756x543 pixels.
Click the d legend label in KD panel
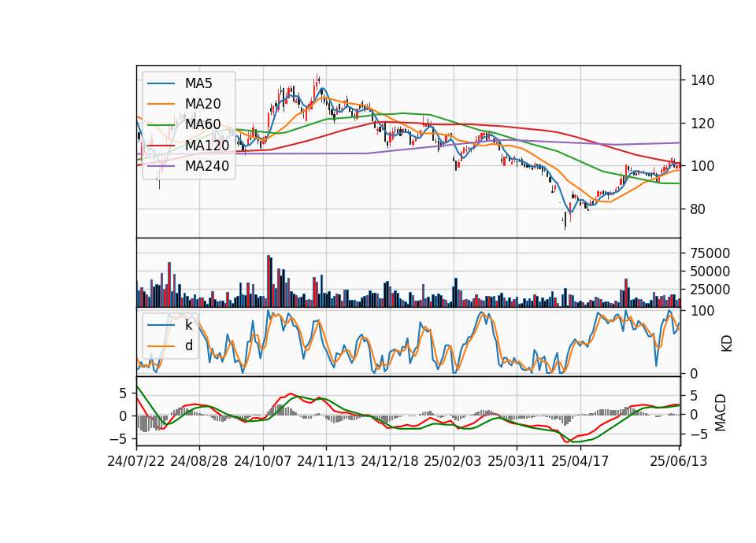click(x=189, y=345)
